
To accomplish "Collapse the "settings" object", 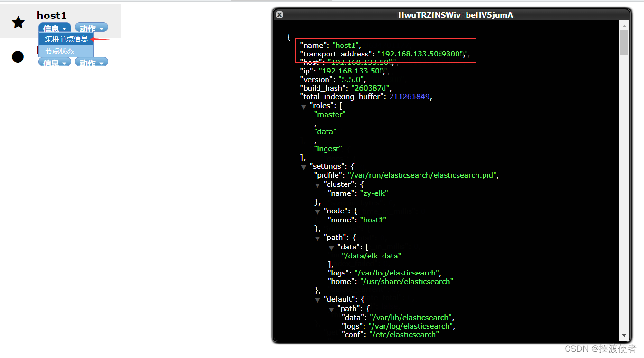I will point(304,167).
